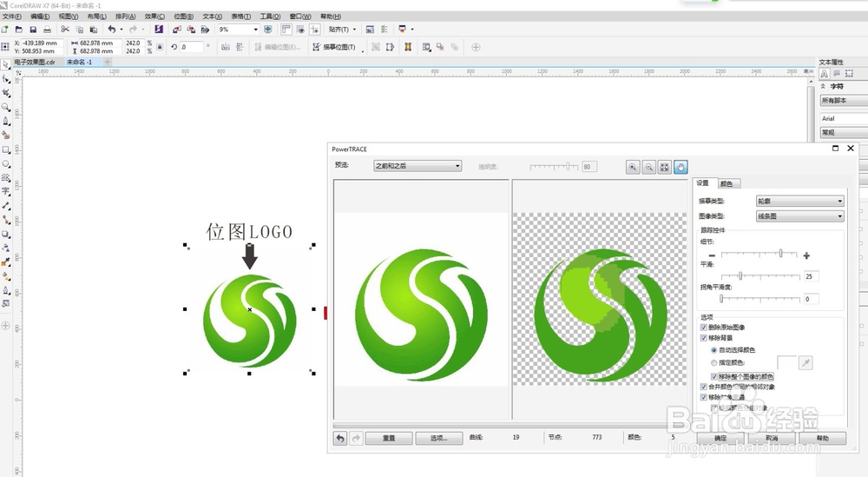The image size is (868, 477).
Task: Open the zoom level dropdown showing 9%
Action: pyautogui.click(x=256, y=30)
